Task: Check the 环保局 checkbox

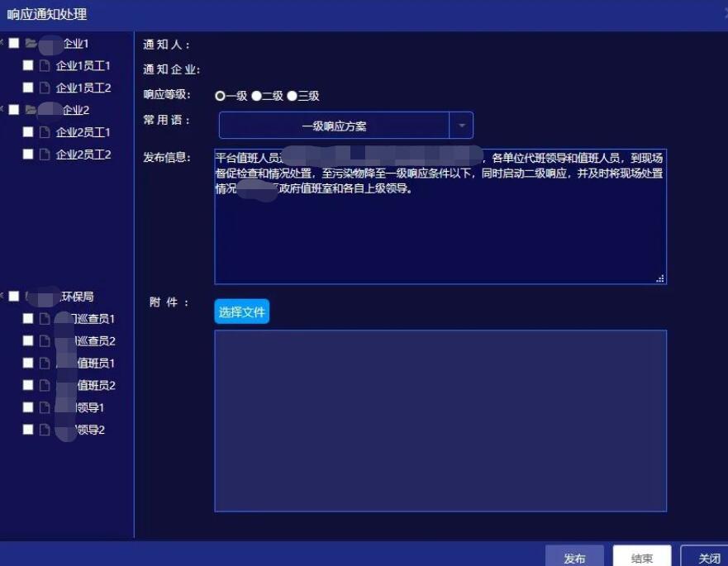Action: coord(13,295)
